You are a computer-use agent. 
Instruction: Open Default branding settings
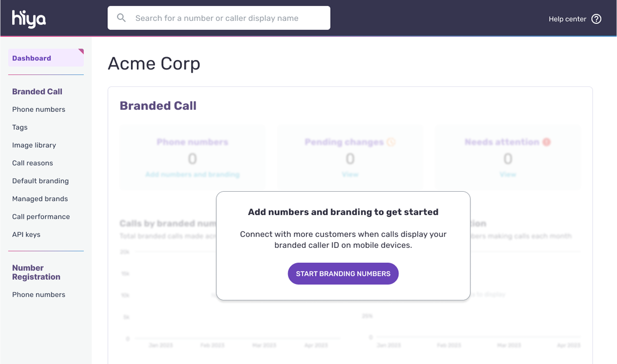(40, 181)
